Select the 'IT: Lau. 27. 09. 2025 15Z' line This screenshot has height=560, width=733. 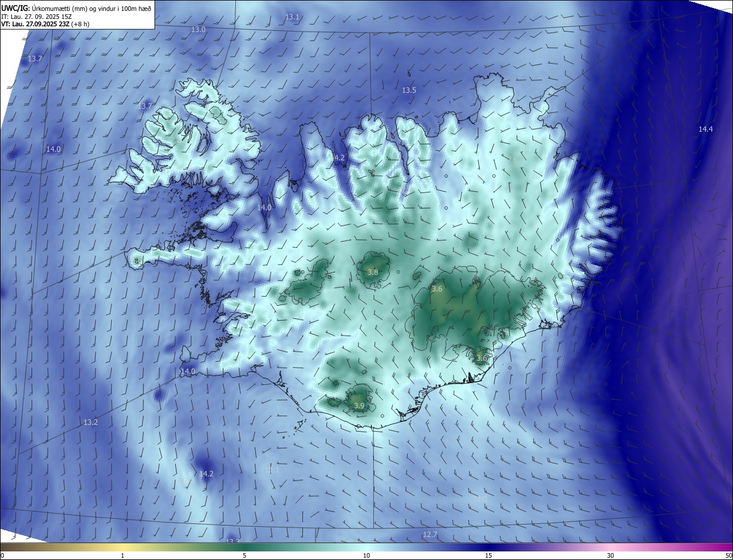click(38, 16)
